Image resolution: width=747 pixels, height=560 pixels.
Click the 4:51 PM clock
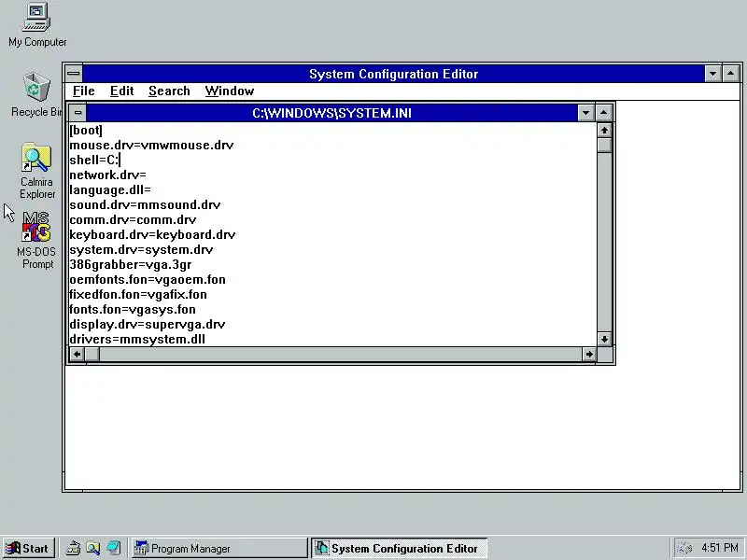pyautogui.click(x=720, y=548)
